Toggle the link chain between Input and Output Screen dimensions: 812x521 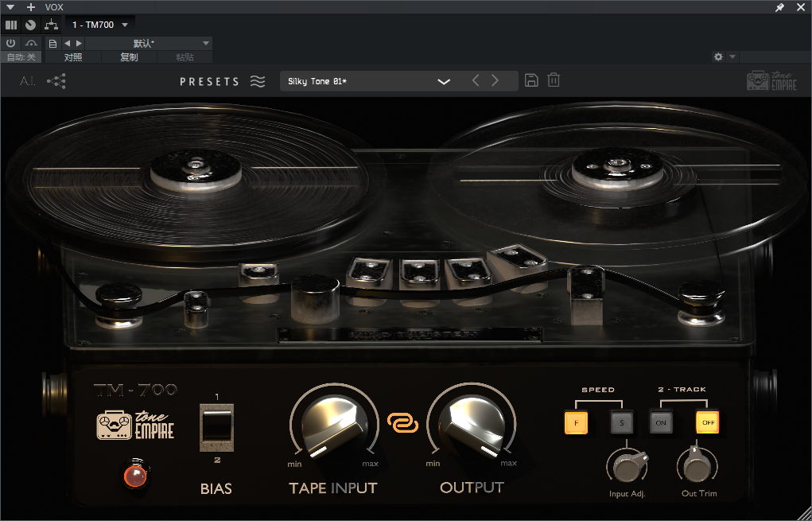(403, 422)
